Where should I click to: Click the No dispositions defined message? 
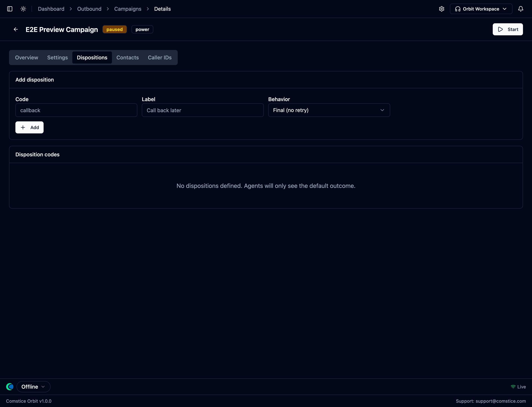[x=266, y=186]
